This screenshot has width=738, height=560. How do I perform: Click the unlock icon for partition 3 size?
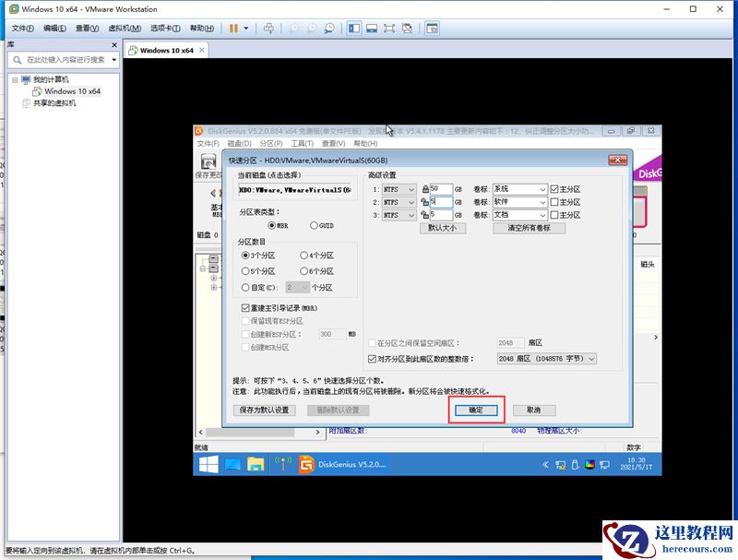coord(424,215)
